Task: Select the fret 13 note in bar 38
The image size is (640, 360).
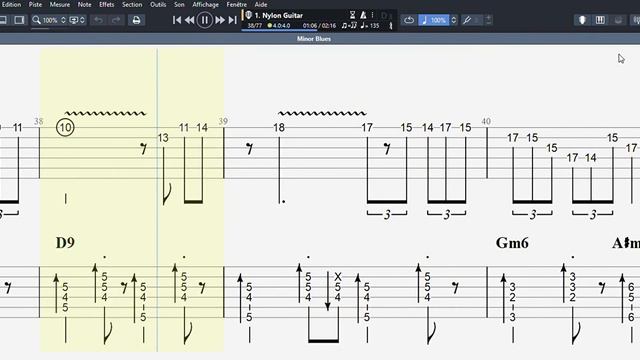Action: click(163, 138)
